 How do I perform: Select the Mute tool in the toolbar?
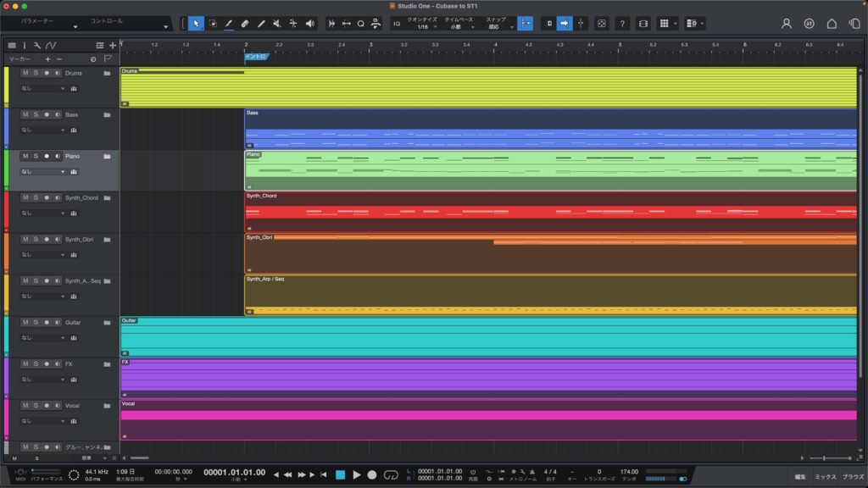click(277, 24)
